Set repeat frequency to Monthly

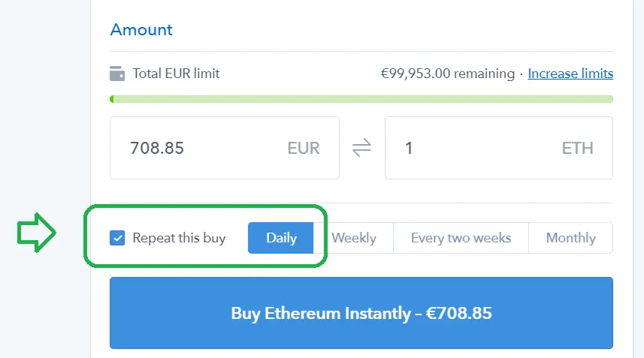(570, 238)
